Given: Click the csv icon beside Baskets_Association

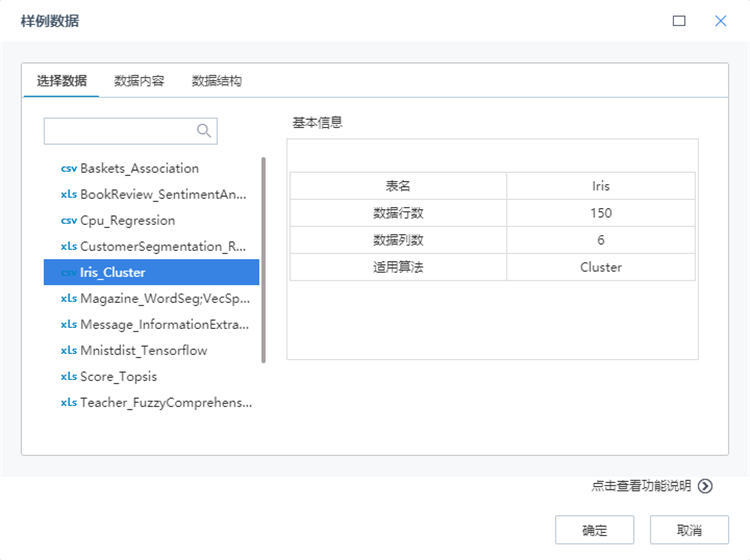Looking at the screenshot, I should [68, 169].
